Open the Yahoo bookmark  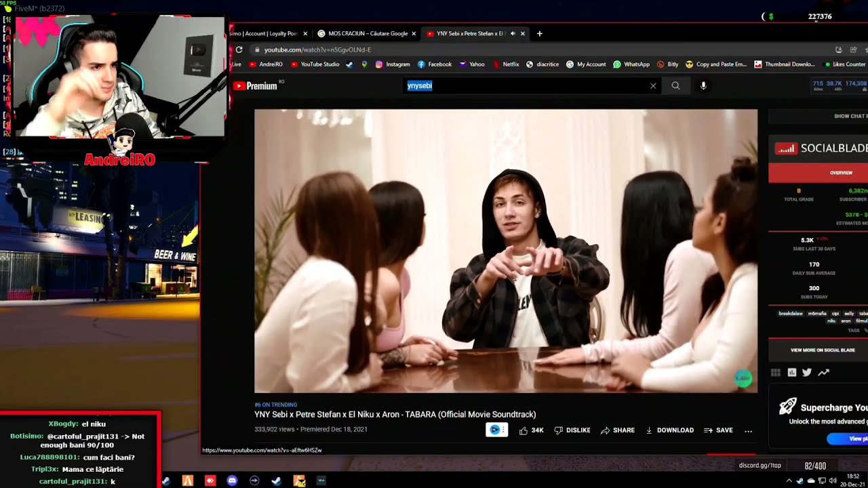coord(472,64)
